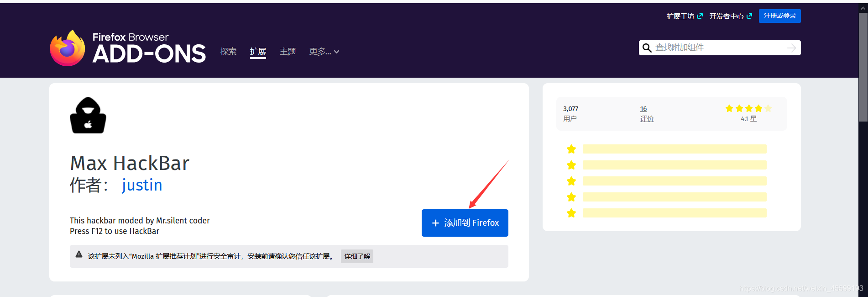
Task: Click the first rating bar in the list
Action: click(x=675, y=149)
